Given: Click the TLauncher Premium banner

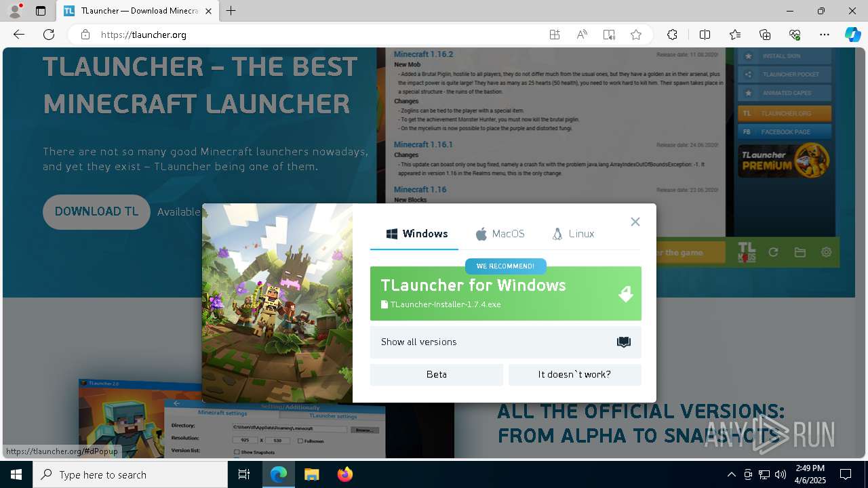Looking at the screenshot, I should point(785,161).
